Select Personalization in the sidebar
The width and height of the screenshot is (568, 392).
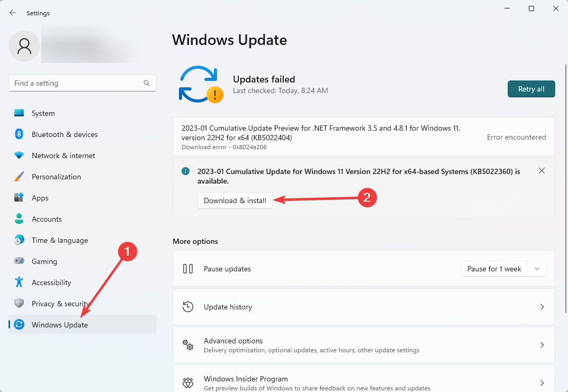pyautogui.click(x=83, y=177)
